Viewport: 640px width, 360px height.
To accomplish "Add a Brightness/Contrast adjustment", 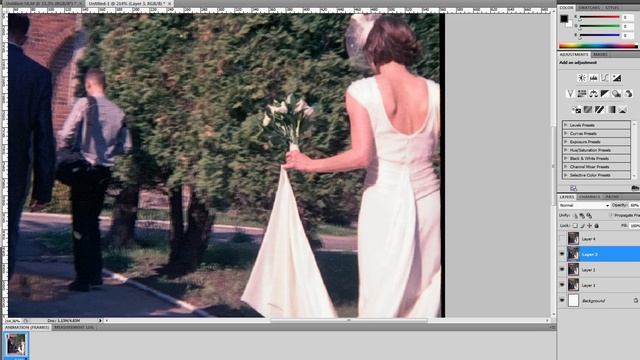I will click(582, 78).
